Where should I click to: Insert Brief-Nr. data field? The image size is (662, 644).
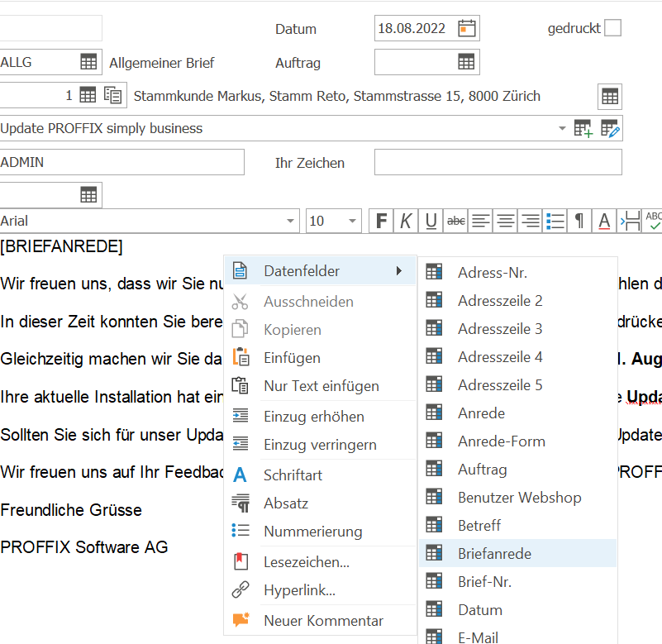coord(517,582)
